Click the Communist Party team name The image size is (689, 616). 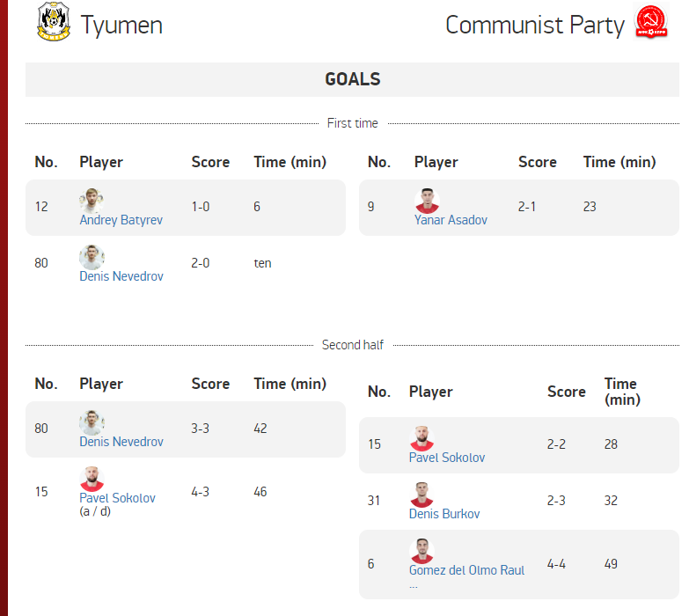pyautogui.click(x=535, y=25)
